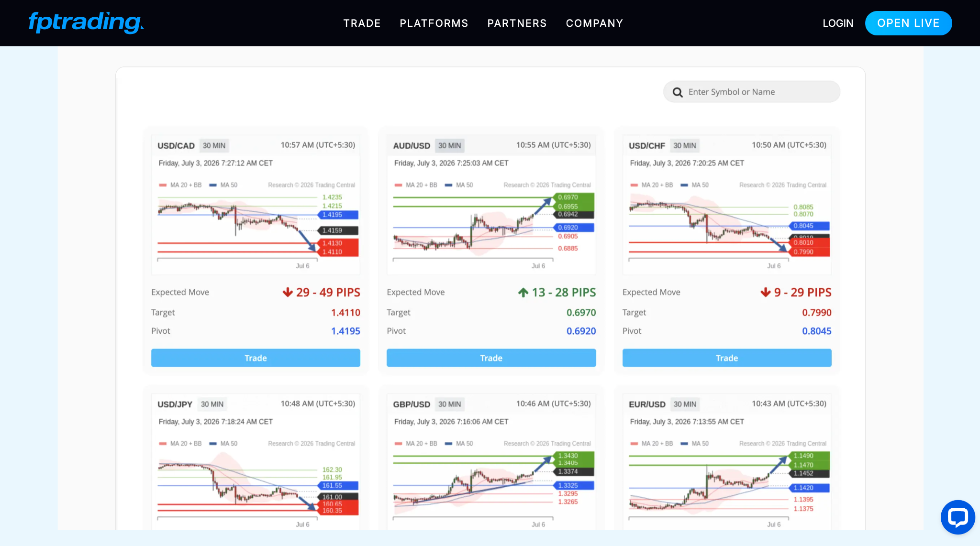Click Trade button under AUD/USD

click(x=491, y=358)
